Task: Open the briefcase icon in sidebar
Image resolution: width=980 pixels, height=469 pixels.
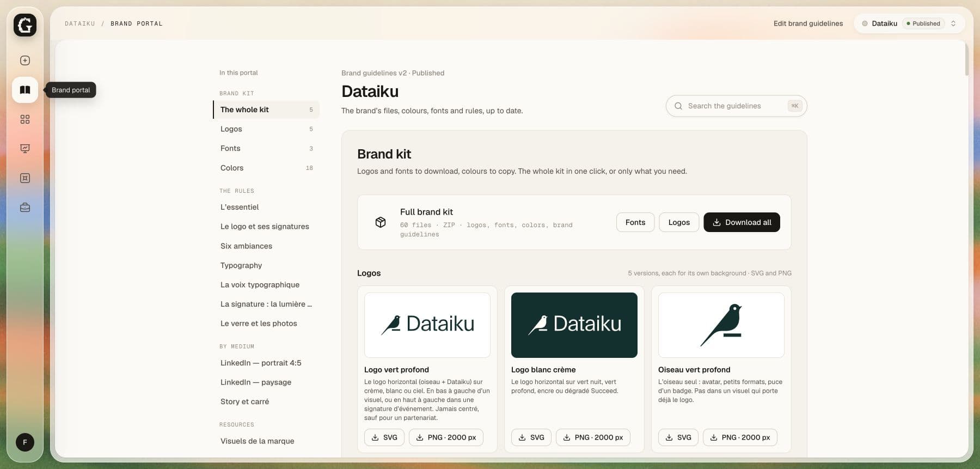Action: (25, 208)
